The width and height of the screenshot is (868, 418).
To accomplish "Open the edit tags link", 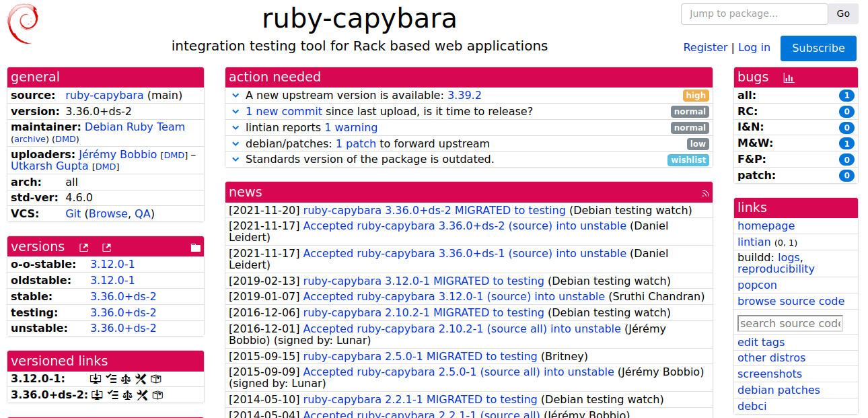I will click(761, 343).
